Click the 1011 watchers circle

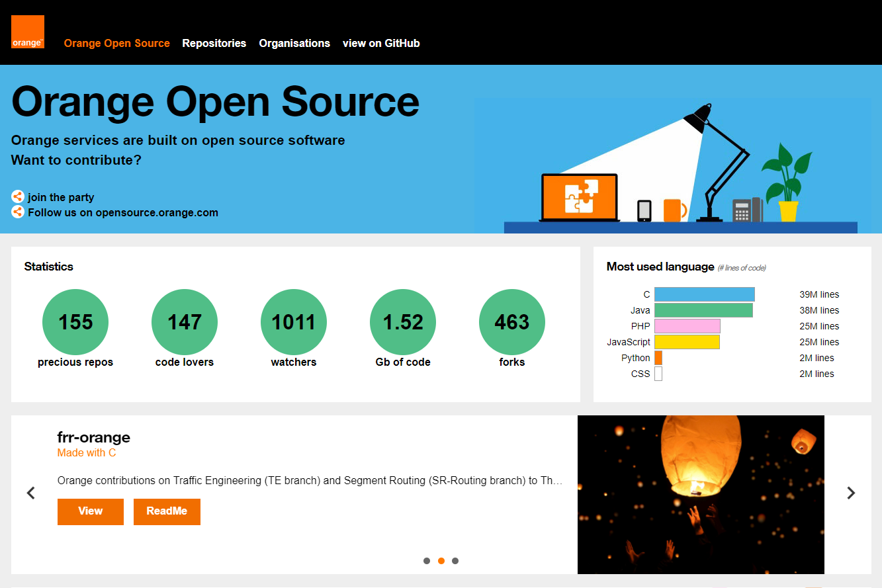pos(294,322)
